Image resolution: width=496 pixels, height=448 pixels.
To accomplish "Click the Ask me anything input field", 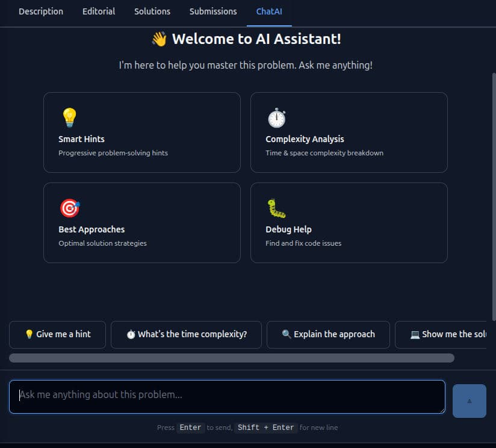I will click(x=228, y=396).
